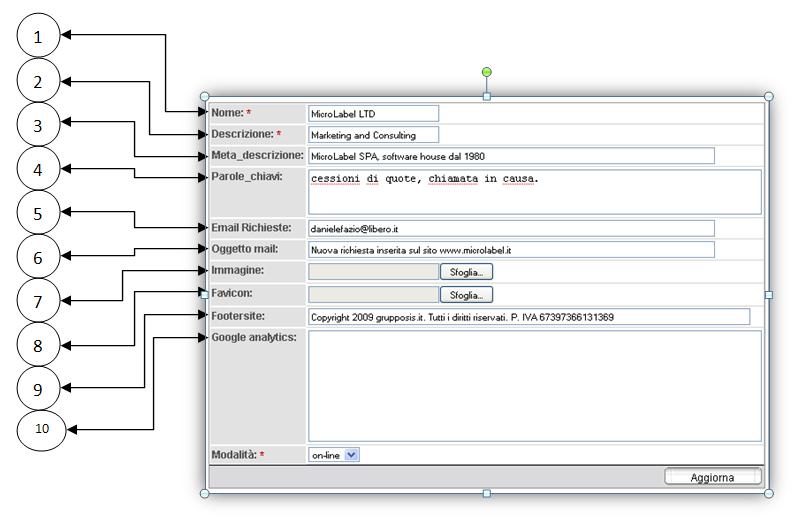Screen dimensions: 792x522
Task: Click the Email Richieste: label
Action: click(251, 227)
